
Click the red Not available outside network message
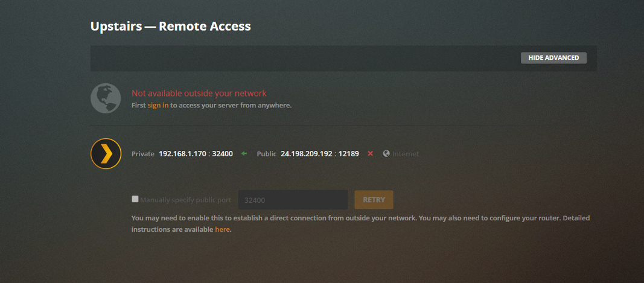(199, 94)
